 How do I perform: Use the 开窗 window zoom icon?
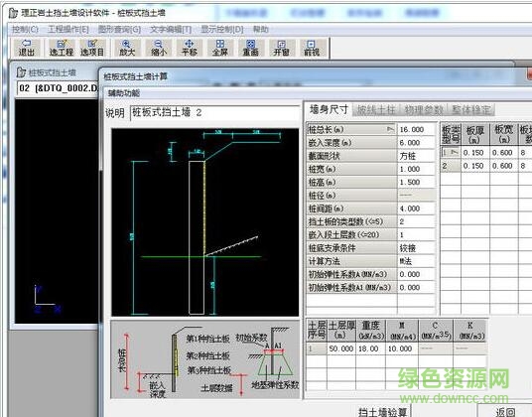click(282, 48)
